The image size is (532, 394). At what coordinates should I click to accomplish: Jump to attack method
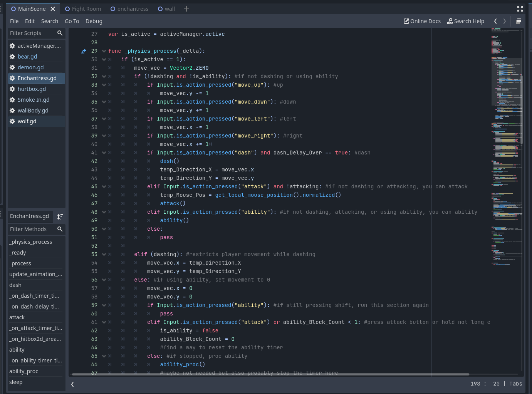(x=35, y=317)
